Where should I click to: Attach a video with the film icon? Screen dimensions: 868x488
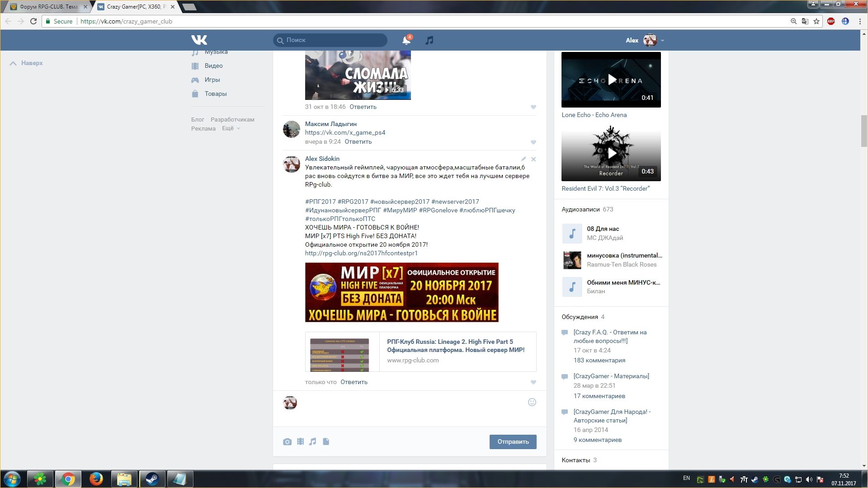click(x=300, y=441)
